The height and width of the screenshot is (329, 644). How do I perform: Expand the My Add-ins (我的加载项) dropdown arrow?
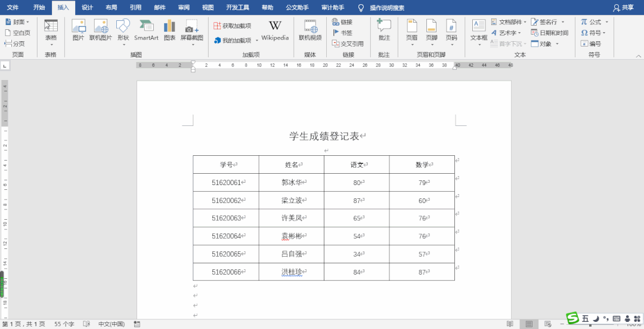[257, 40]
